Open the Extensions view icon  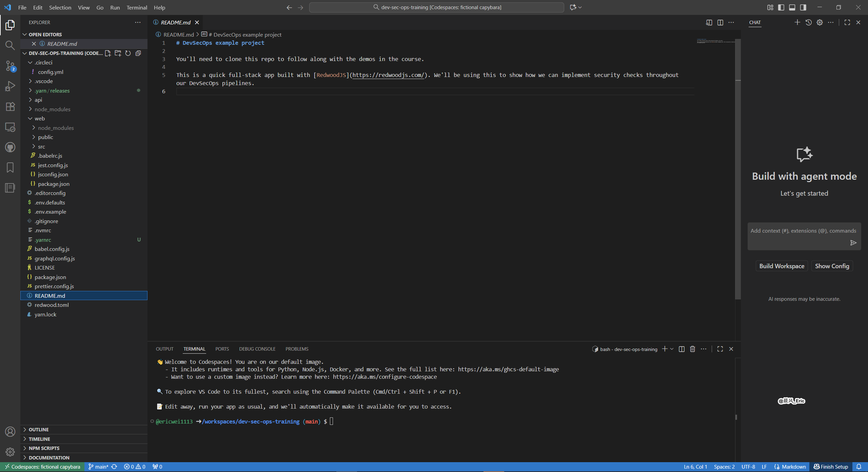pyautogui.click(x=10, y=106)
